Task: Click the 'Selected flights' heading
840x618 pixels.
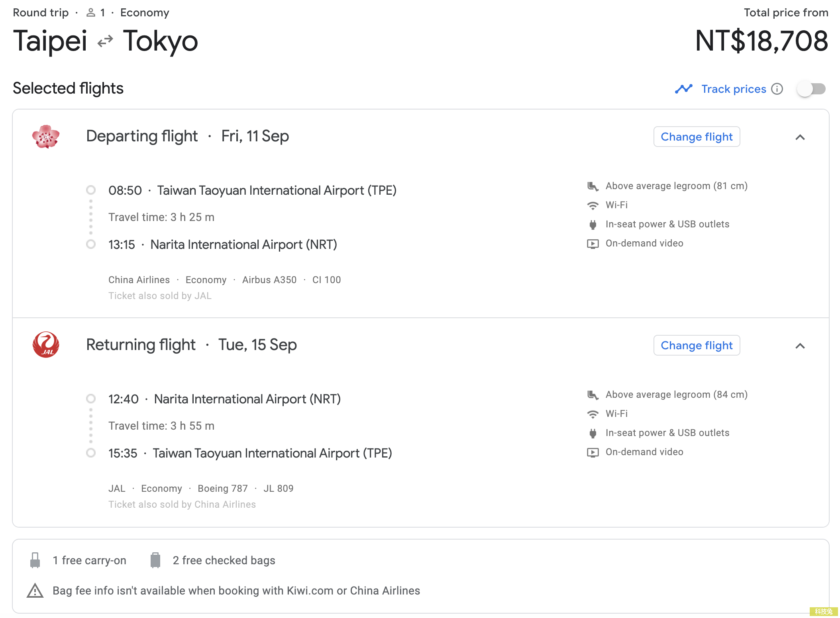Action: point(68,88)
